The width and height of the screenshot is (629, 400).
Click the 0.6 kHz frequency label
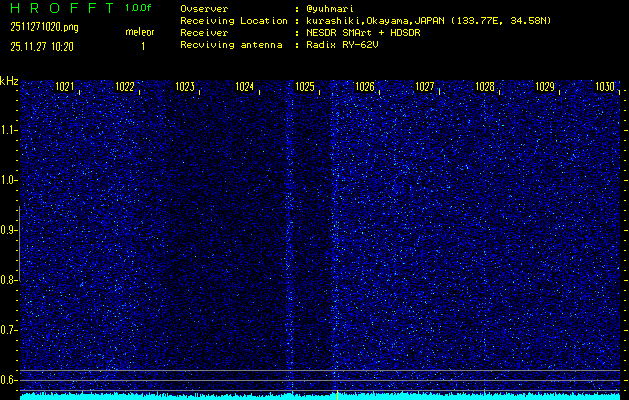(7, 380)
